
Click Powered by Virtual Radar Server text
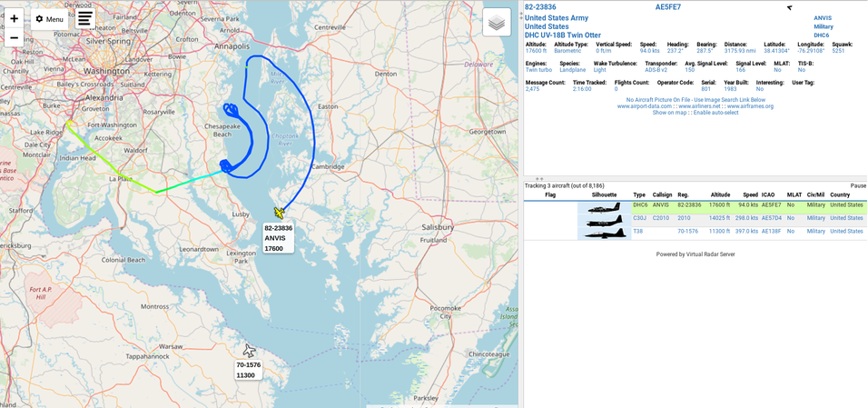click(x=695, y=254)
